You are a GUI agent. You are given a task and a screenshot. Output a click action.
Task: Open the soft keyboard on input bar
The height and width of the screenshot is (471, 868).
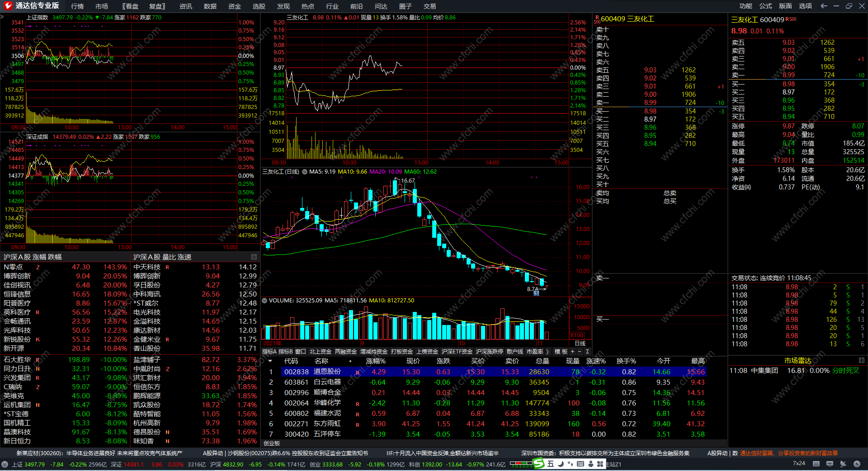(580, 464)
